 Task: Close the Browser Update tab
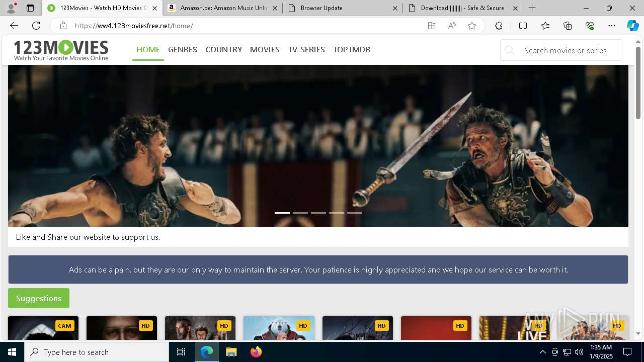click(x=395, y=8)
